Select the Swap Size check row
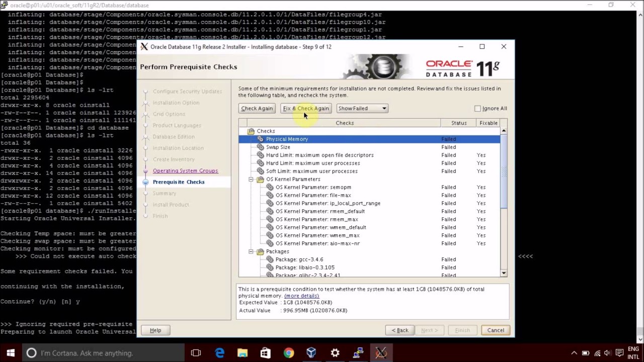Image resolution: width=644 pixels, height=362 pixels. [x=369, y=147]
